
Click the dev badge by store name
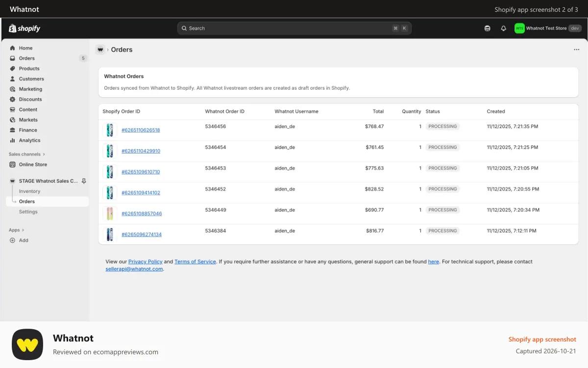pyautogui.click(x=575, y=28)
